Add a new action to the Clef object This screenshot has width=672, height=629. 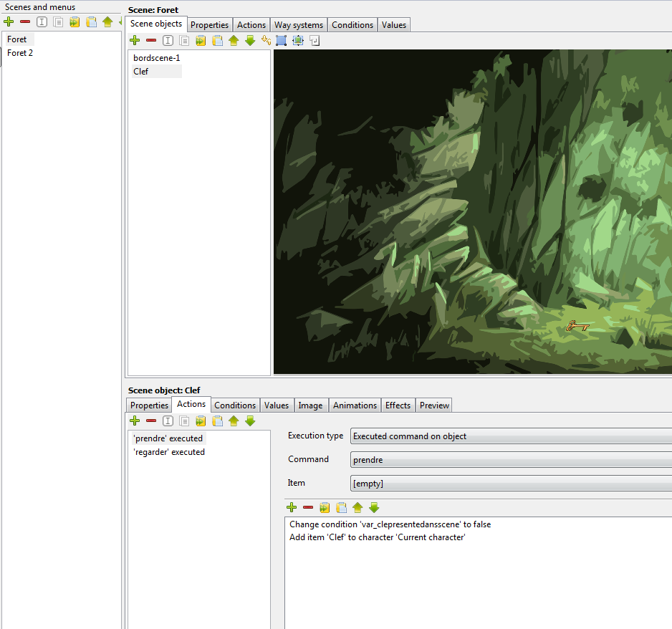[135, 421]
